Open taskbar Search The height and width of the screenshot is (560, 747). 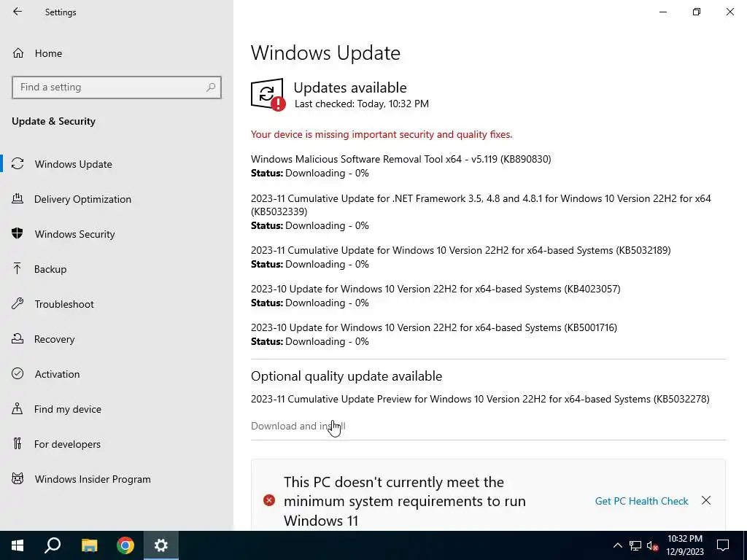tap(53, 545)
